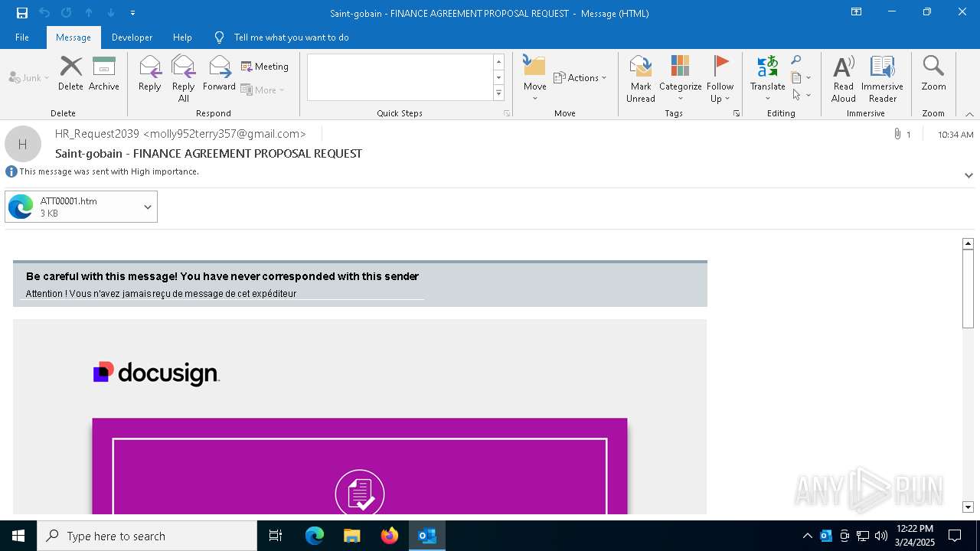
Task: Start Read Aloud
Action: [844, 79]
